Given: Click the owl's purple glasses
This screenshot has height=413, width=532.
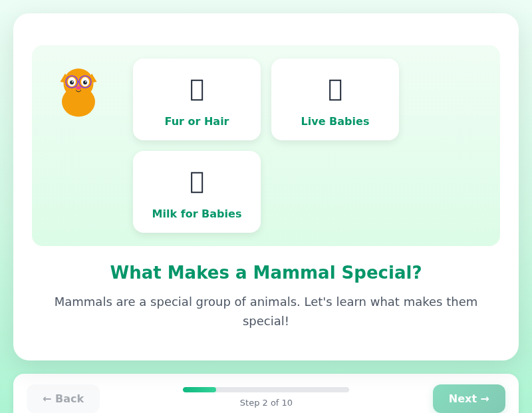Looking at the screenshot, I should pyautogui.click(x=78, y=82).
